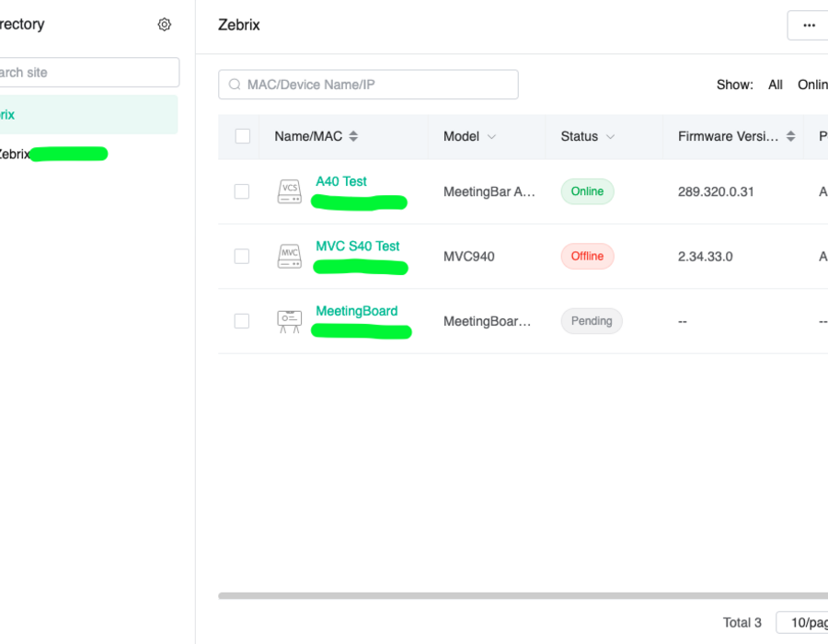
Task: Click the Total 3 count label
Action: point(742,623)
